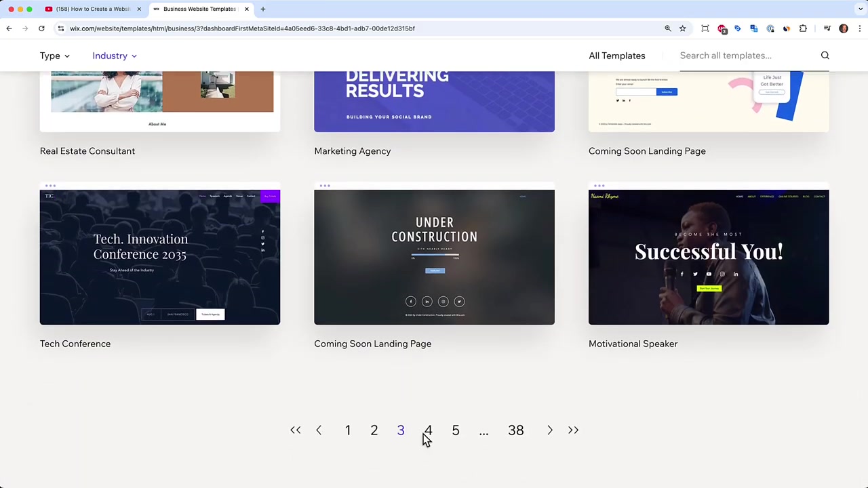868x488 pixels.
Task: Click the Real Estate Consultant title text
Action: click(x=87, y=151)
